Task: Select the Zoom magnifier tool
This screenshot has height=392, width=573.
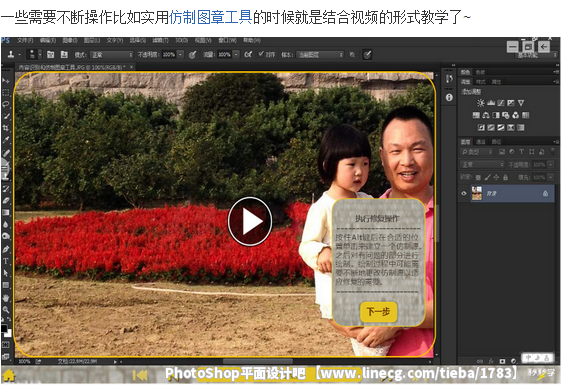Action: click(x=6, y=310)
